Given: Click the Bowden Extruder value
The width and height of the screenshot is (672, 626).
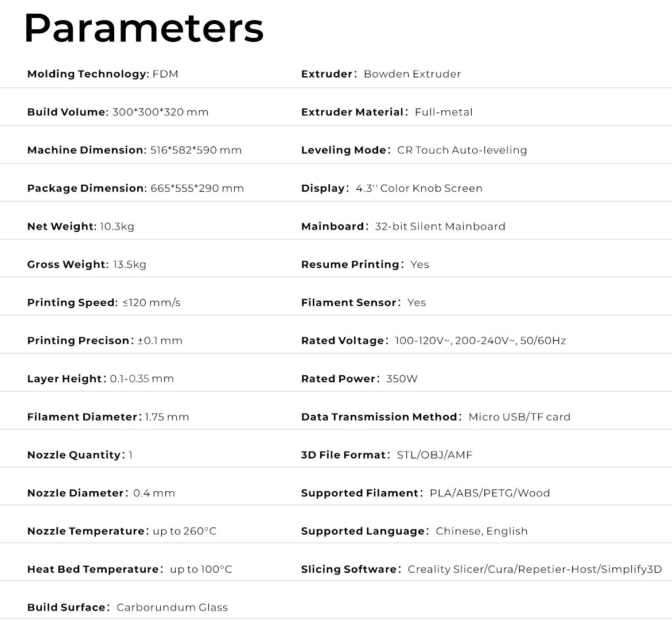Looking at the screenshot, I should [x=412, y=74].
